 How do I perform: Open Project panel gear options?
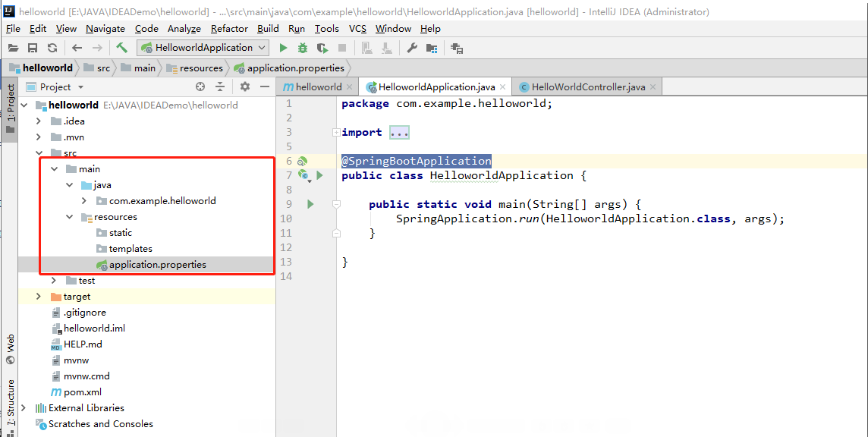[x=244, y=86]
